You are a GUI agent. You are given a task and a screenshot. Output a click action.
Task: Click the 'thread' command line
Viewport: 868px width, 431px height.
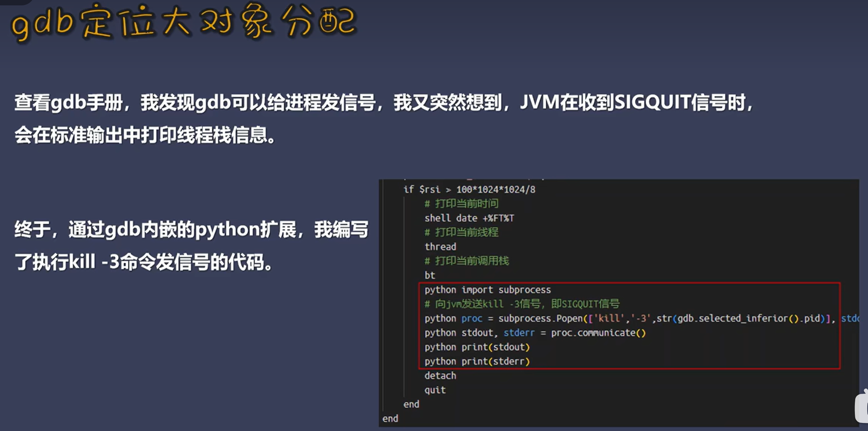pyautogui.click(x=440, y=247)
